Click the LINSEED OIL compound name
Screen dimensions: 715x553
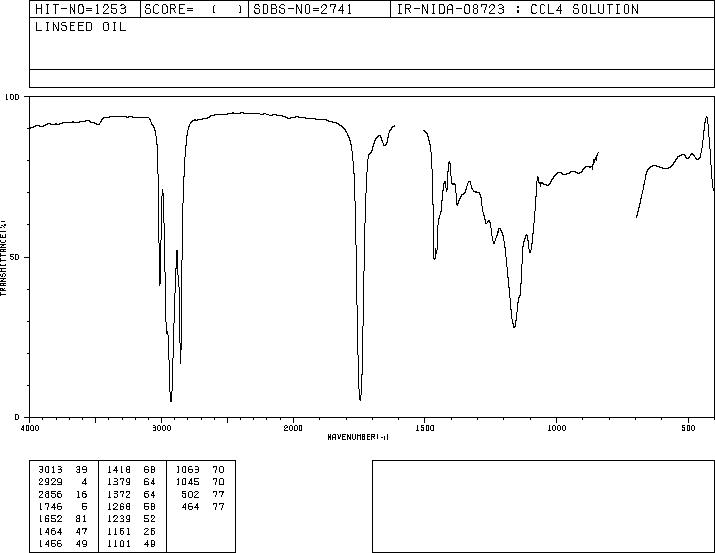(x=81, y=27)
